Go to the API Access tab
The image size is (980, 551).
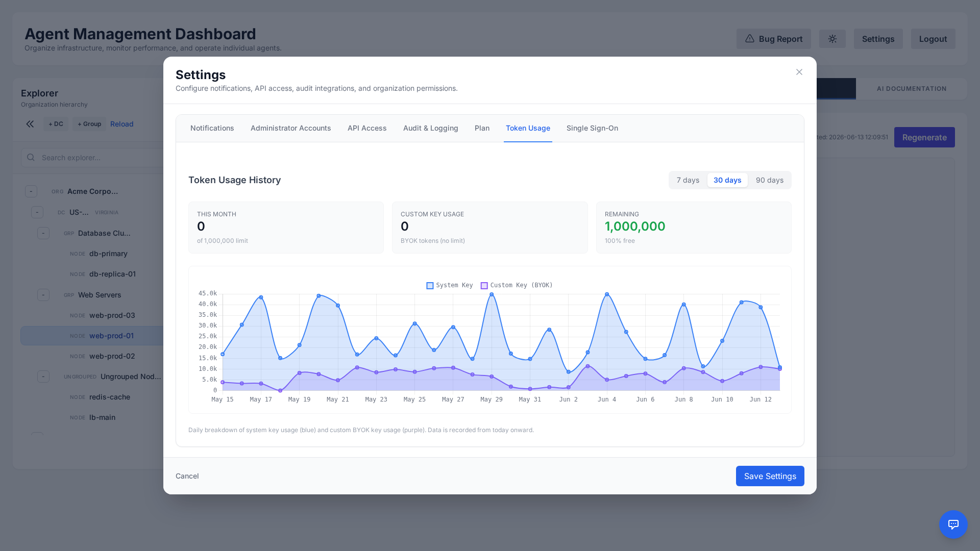click(x=367, y=128)
